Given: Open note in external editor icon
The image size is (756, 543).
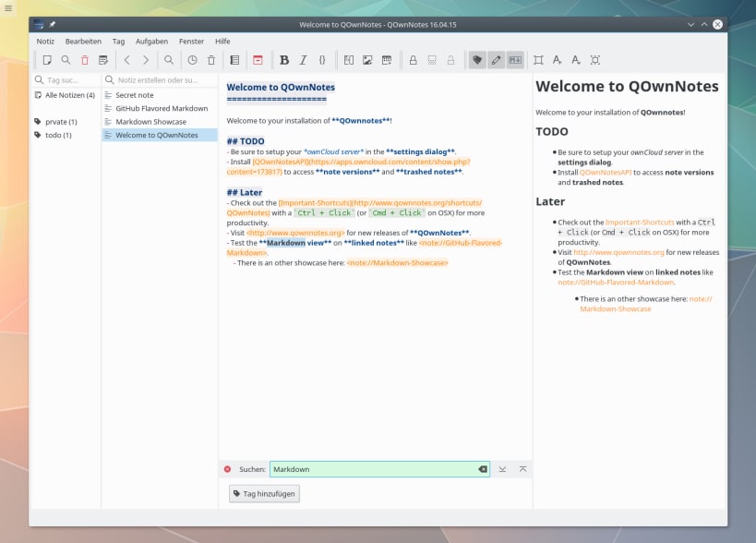Looking at the screenshot, I should pos(103,60).
